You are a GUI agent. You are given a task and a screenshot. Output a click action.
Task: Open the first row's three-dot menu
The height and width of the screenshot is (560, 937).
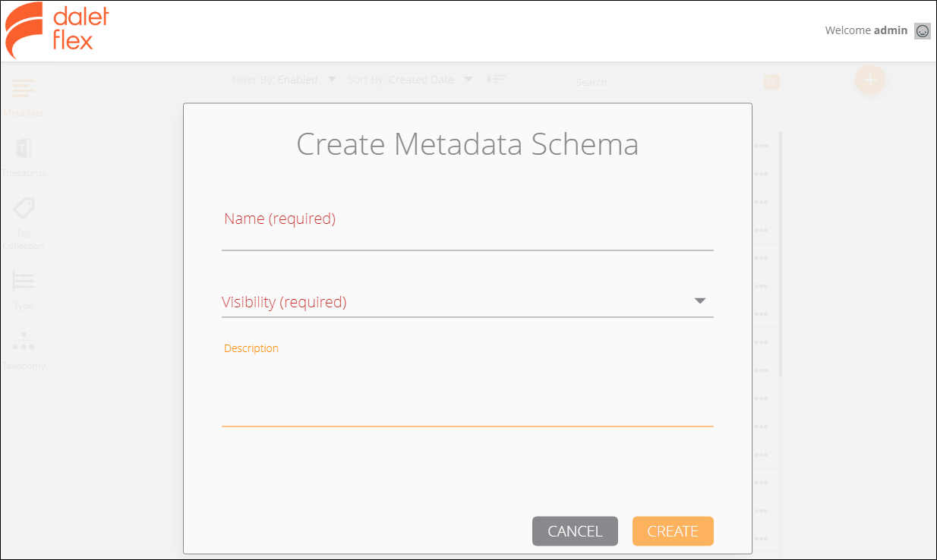pyautogui.click(x=761, y=146)
